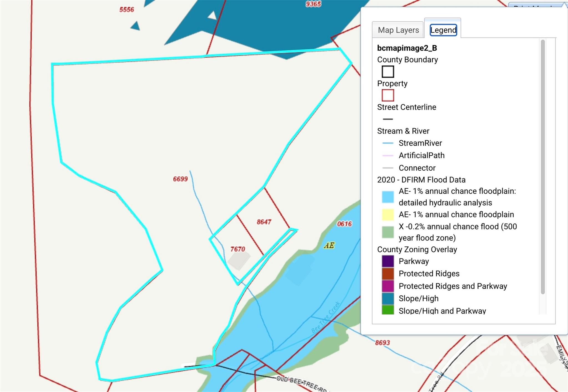Image resolution: width=568 pixels, height=392 pixels.
Task: Click the yellow AE flood zone label
Action: tap(329, 245)
